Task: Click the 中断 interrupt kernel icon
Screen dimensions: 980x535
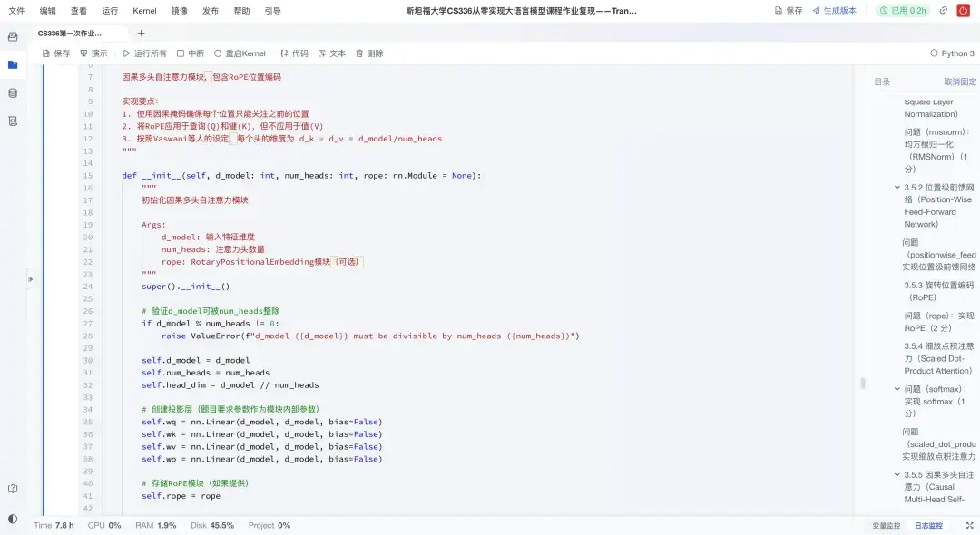Action: tap(179, 53)
